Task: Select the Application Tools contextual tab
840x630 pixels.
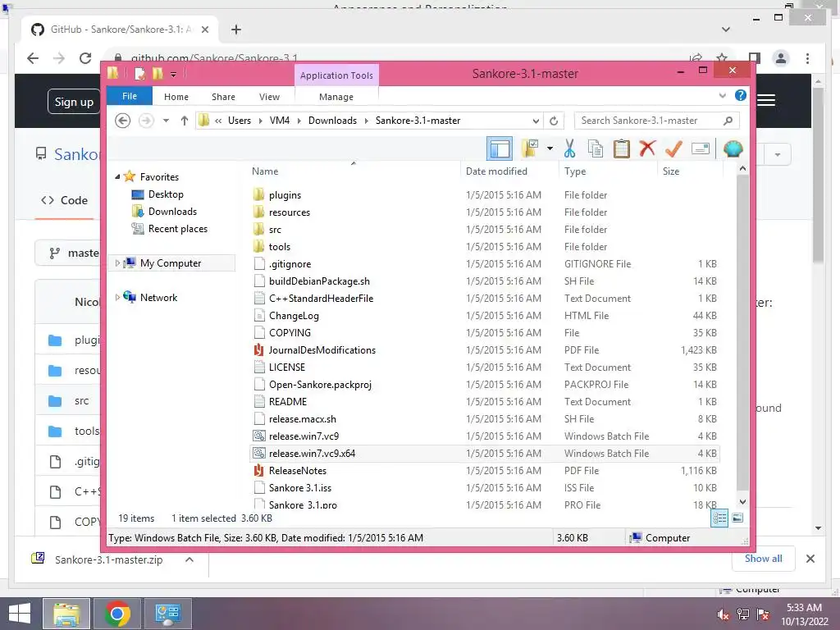Action: click(336, 75)
